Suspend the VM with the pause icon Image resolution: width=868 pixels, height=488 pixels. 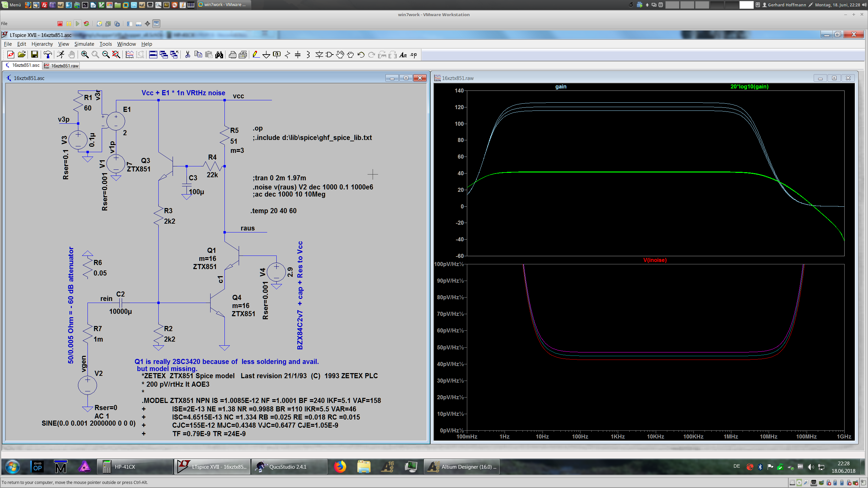[69, 24]
